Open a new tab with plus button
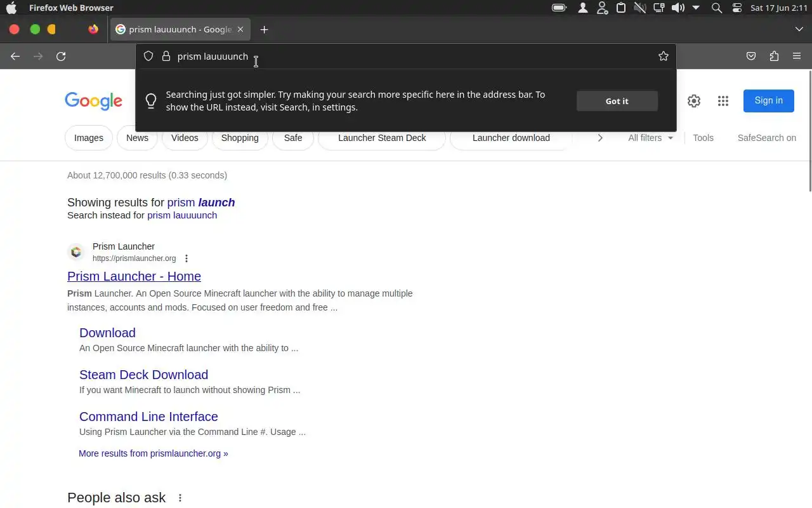 pyautogui.click(x=264, y=29)
